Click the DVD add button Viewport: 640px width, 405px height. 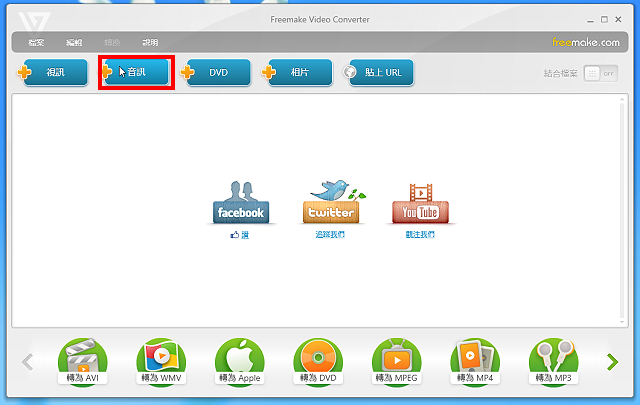pos(218,72)
